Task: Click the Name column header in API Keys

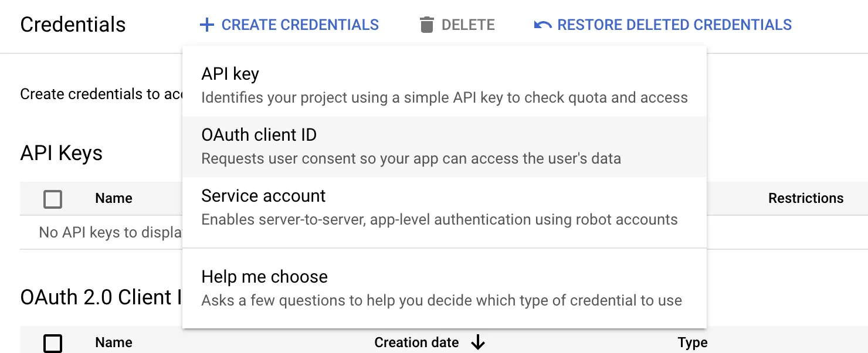Action: (x=114, y=198)
